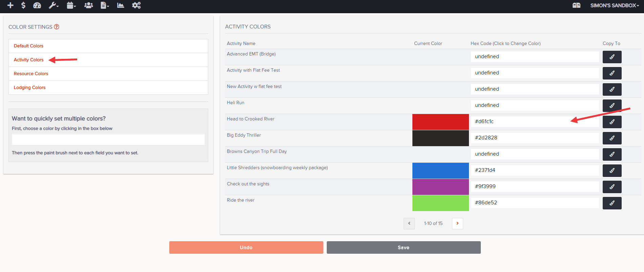This screenshot has height=272, width=644.
Task: Click the #9f3999 hex code field
Action: coord(535,186)
